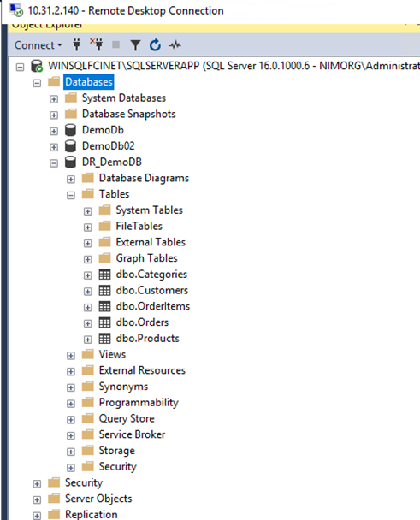This screenshot has width=420, height=520.
Task: Select the dbo.Customers table label
Action: 152,290
